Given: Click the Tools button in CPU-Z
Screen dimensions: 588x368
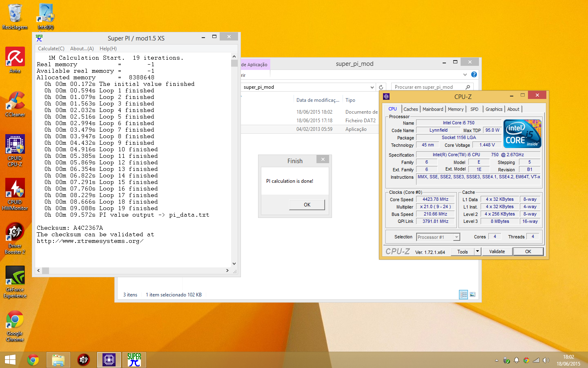Looking at the screenshot, I should pos(463,251).
